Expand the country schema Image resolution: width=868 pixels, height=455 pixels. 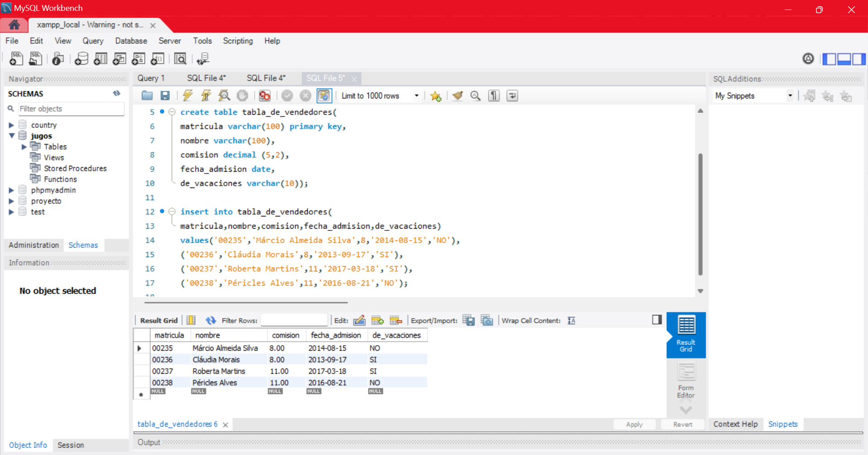pyautogui.click(x=11, y=125)
